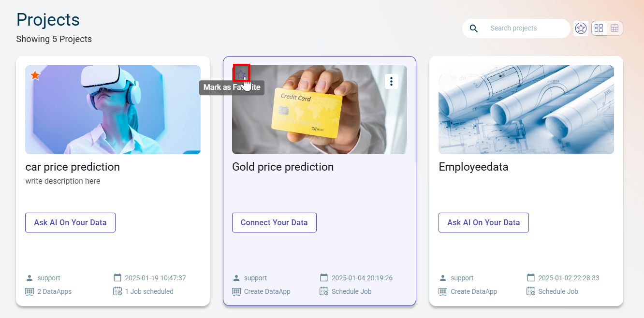Screen dimensions: 644x318
Task: Toggle the favorites filter star button
Action: (x=581, y=29)
